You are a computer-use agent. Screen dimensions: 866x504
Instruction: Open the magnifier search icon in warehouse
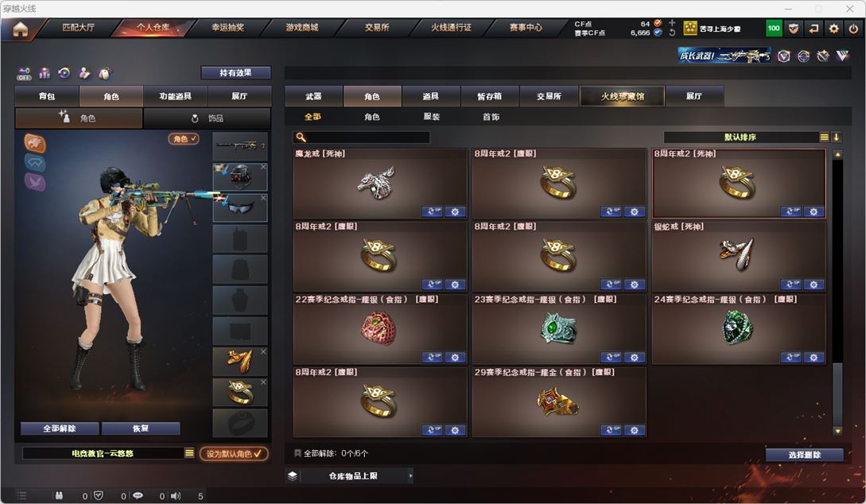(301, 137)
